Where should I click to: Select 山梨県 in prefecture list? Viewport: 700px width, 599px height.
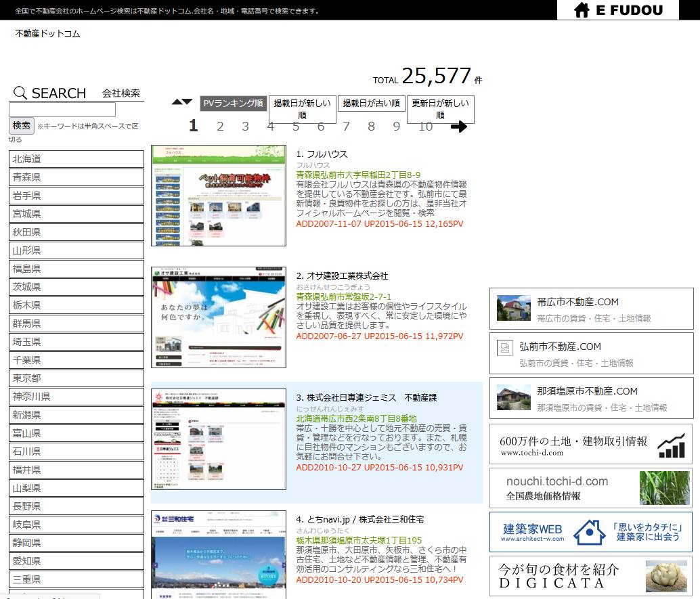click(x=76, y=488)
